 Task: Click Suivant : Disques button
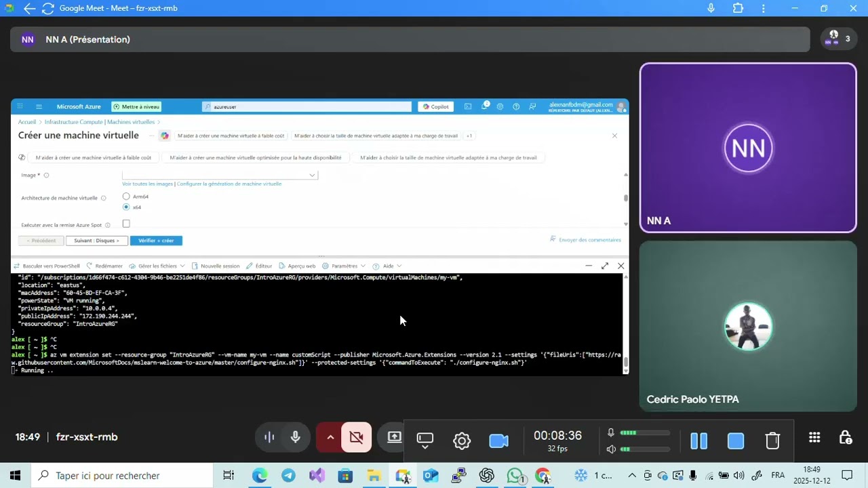click(x=96, y=241)
